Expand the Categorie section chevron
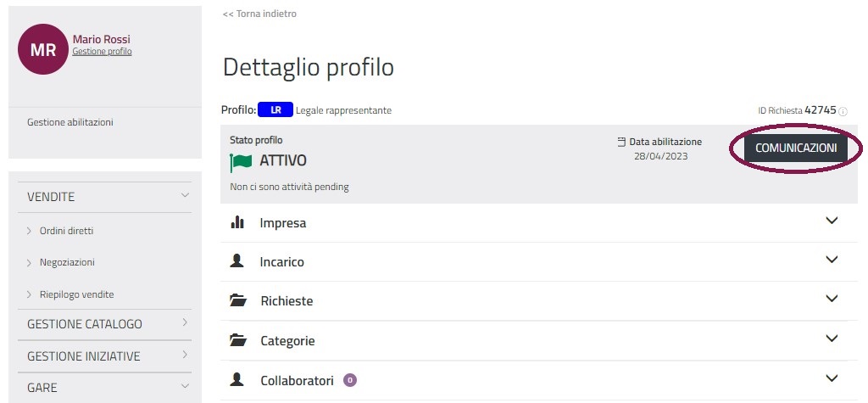 831,339
